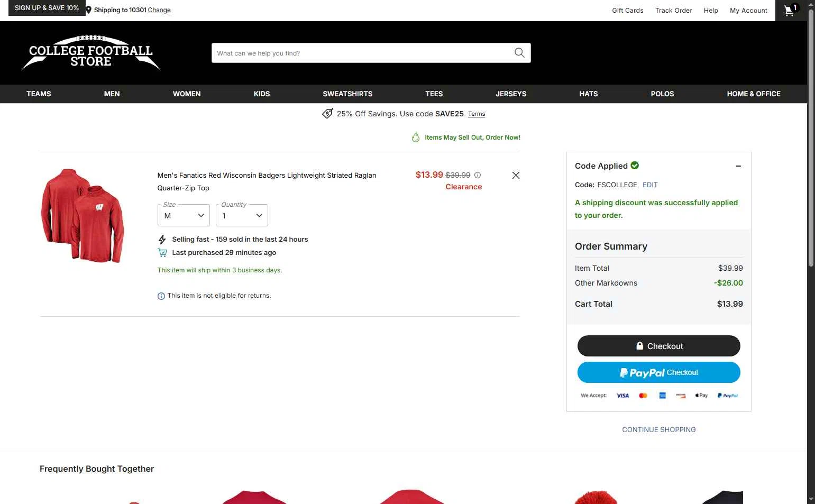This screenshot has height=504, width=815.
Task: Click CONTINUE SHOPPING link
Action: 659,430
